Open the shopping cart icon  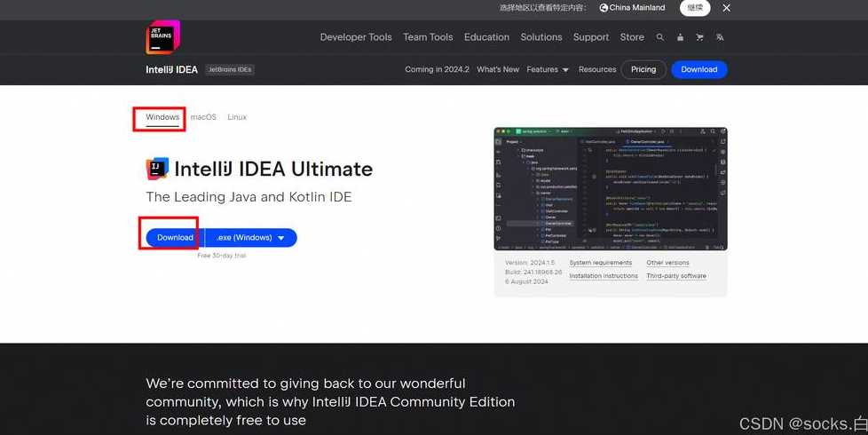click(699, 37)
